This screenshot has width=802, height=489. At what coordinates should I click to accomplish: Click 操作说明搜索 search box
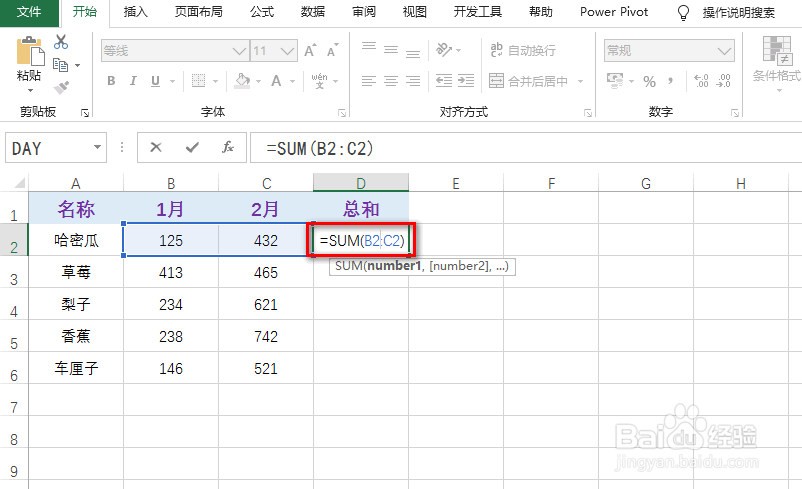(x=738, y=13)
